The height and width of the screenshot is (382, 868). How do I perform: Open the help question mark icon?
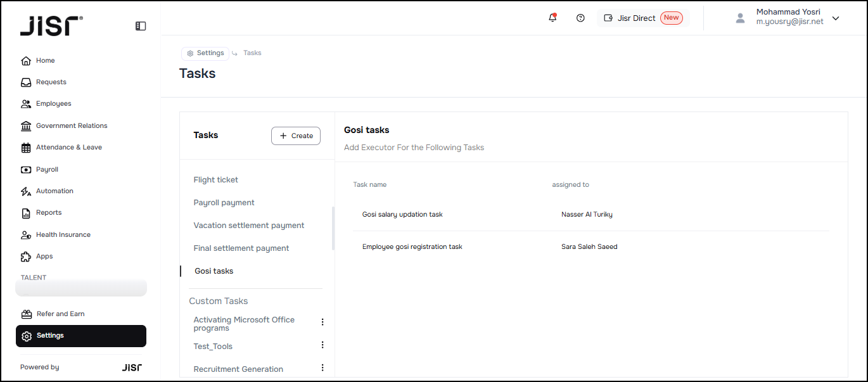(580, 18)
